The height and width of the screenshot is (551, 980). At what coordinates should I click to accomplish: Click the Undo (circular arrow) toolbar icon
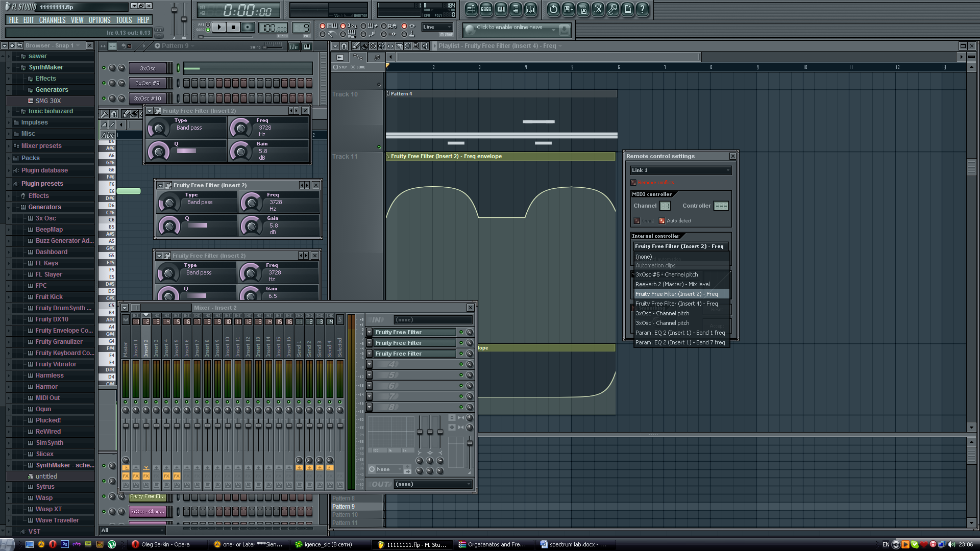pos(553,9)
